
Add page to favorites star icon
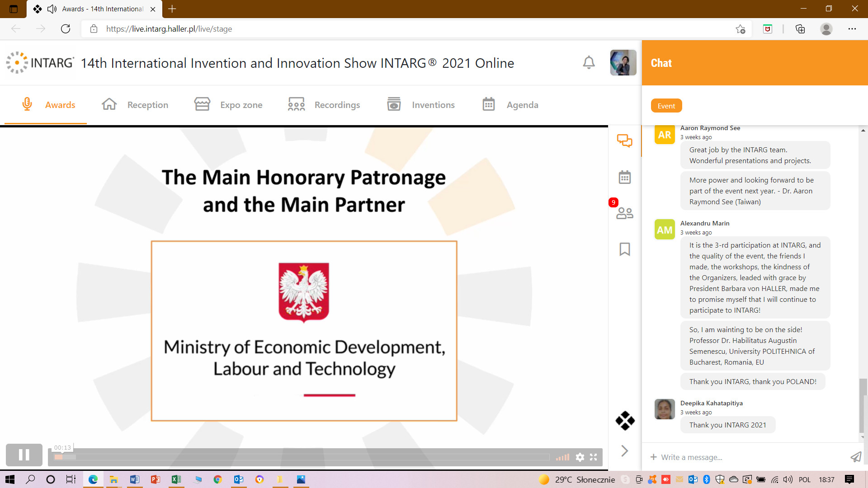(741, 29)
